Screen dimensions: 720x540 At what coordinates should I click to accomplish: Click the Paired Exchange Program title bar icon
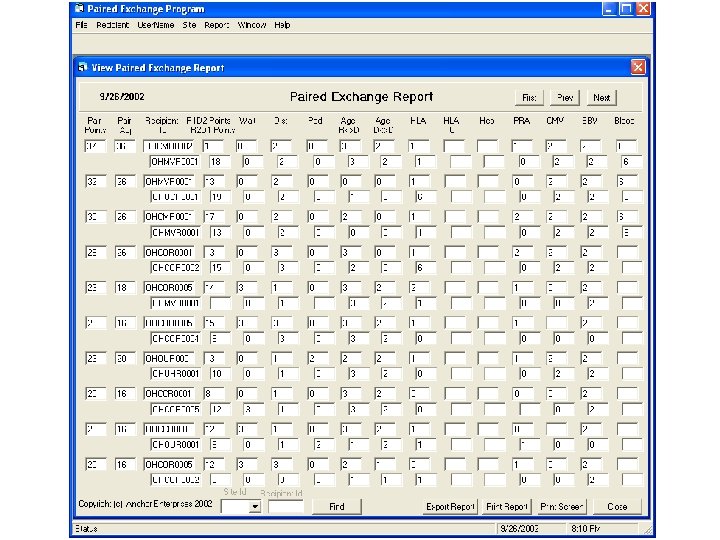[81, 8]
